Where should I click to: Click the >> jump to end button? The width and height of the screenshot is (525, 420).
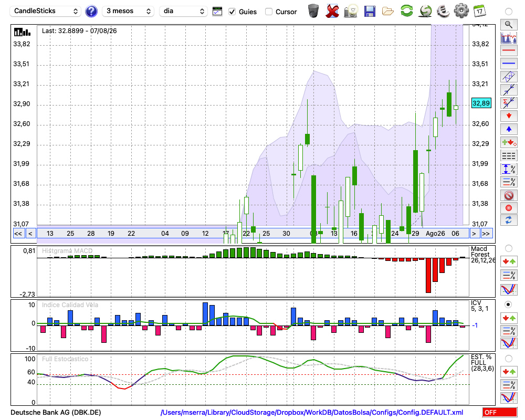486,234
